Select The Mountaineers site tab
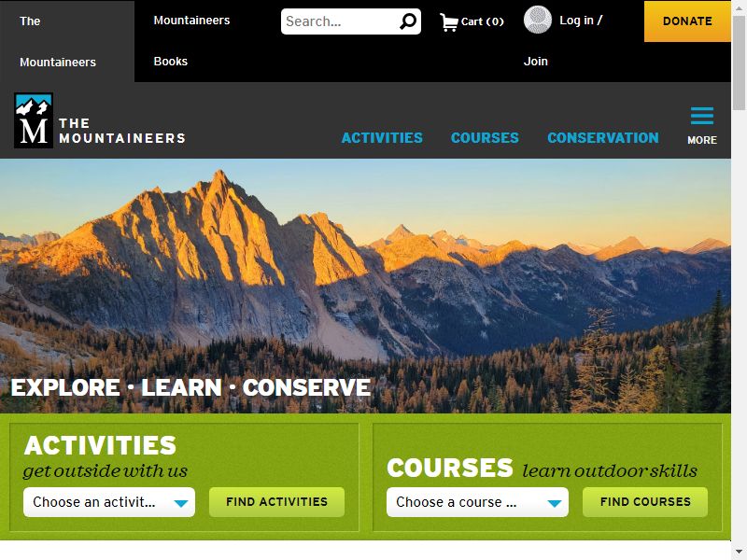The width and height of the screenshot is (747, 560). [x=67, y=41]
